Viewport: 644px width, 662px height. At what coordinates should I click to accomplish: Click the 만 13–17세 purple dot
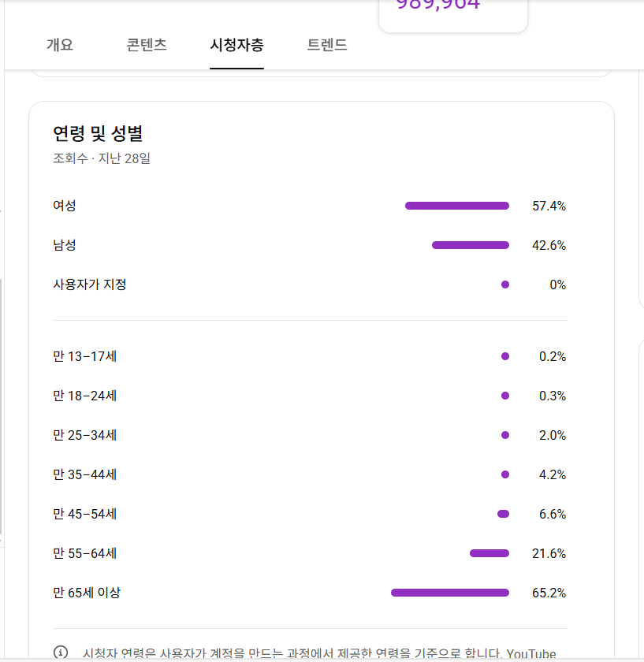pos(505,356)
